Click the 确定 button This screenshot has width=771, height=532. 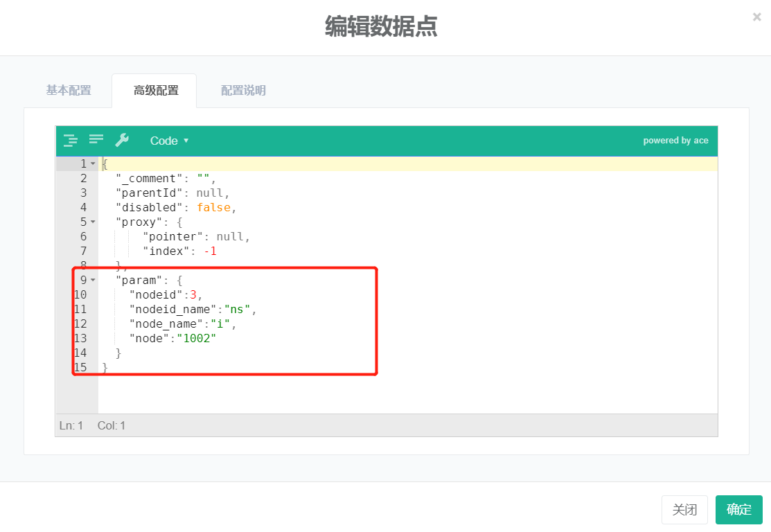coord(738,510)
